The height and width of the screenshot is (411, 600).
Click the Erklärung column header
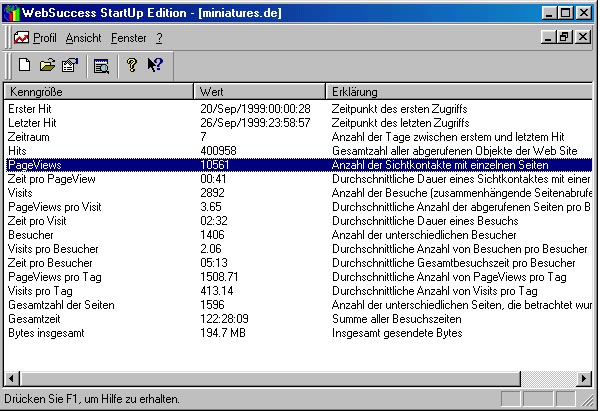458,91
